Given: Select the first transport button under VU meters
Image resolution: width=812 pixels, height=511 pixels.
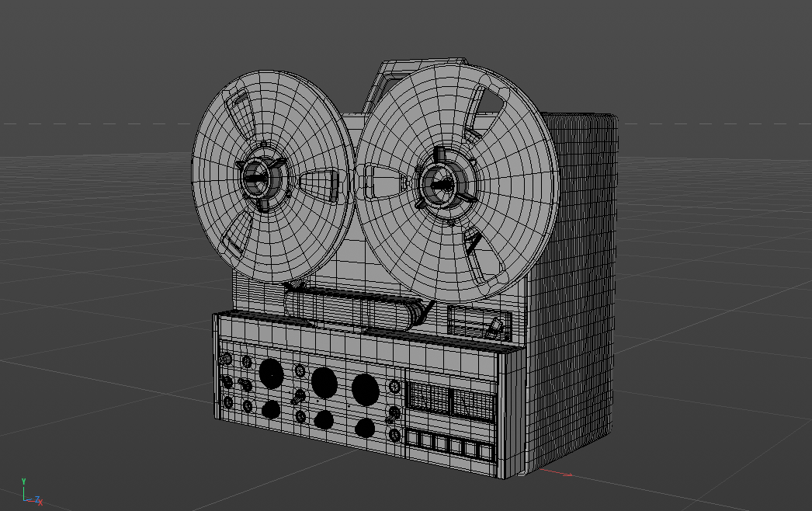Looking at the screenshot, I should coord(413,439).
